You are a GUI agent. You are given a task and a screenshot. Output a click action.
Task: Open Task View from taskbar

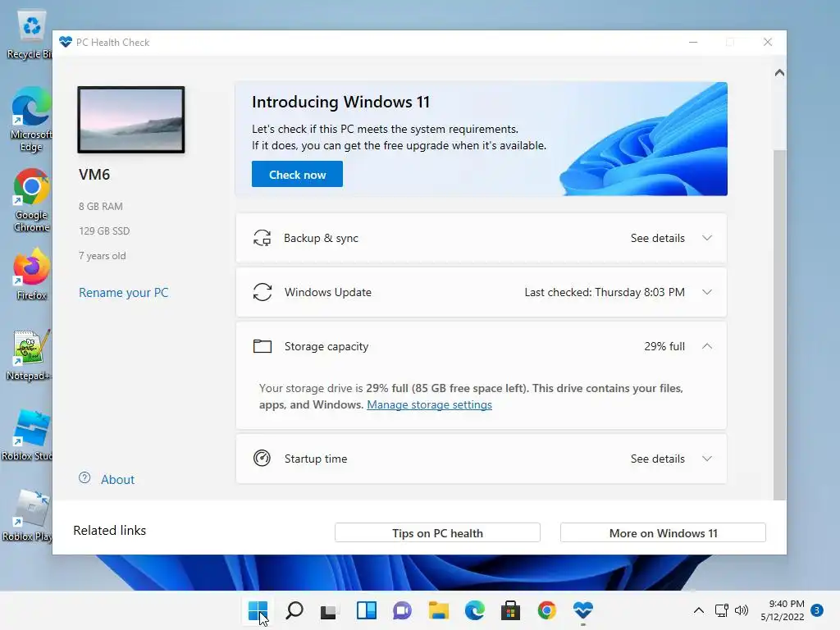(330, 610)
